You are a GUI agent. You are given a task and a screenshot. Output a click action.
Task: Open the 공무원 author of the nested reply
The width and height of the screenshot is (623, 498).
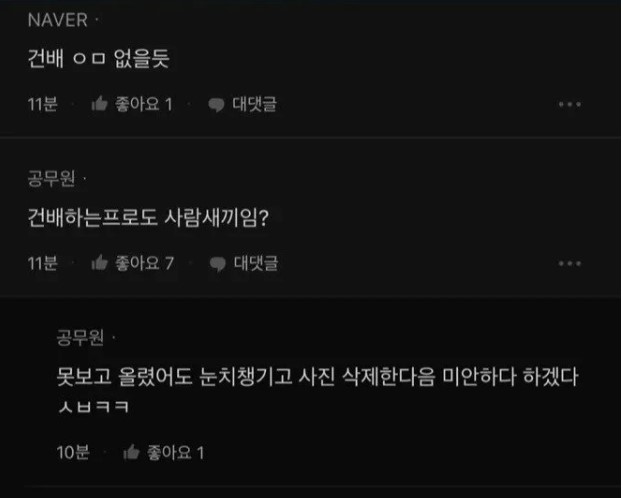pos(80,337)
